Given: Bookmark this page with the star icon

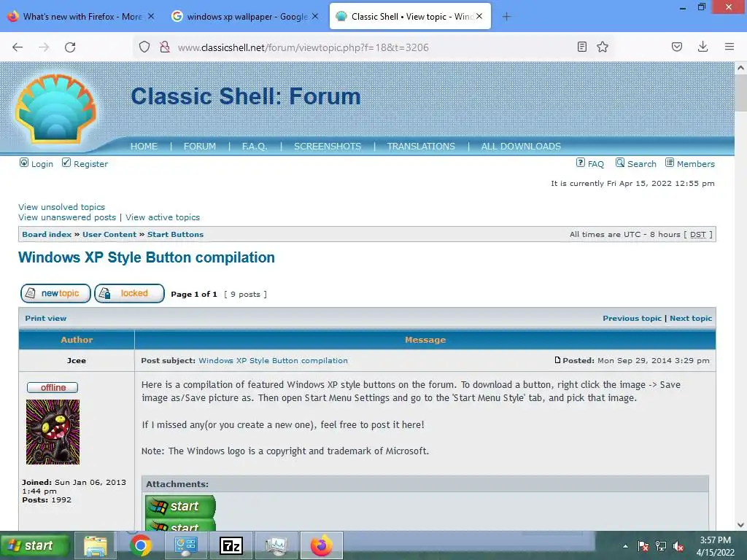Looking at the screenshot, I should 603,47.
